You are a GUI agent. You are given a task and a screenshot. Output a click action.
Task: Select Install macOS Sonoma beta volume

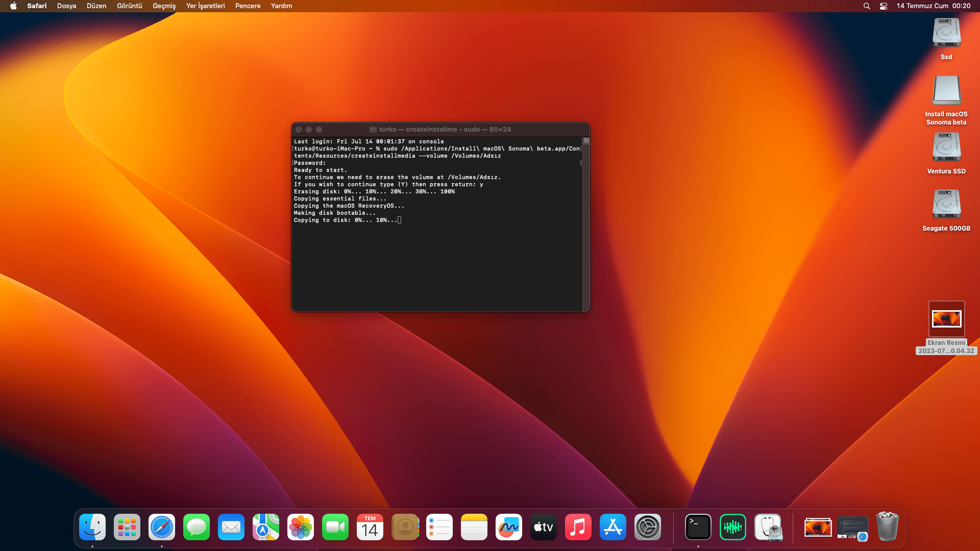(x=946, y=91)
